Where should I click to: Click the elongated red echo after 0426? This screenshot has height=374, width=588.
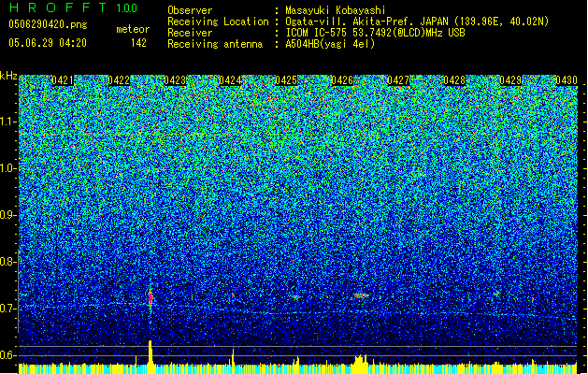tap(361, 296)
